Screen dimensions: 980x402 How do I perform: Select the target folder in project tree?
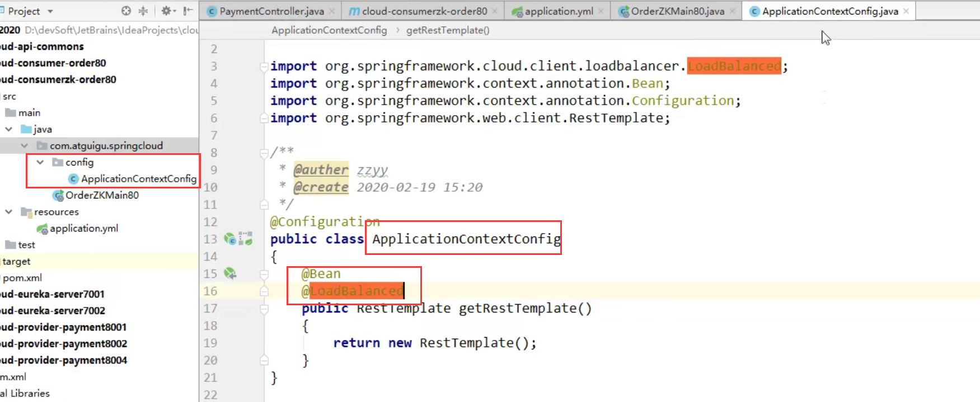pos(16,261)
